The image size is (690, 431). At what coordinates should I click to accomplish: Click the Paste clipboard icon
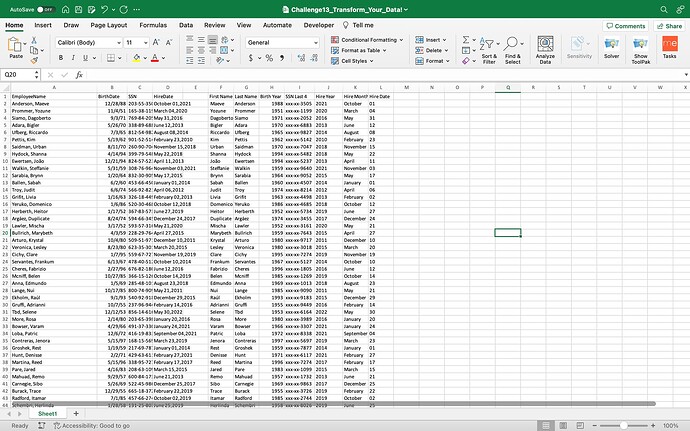point(15,44)
